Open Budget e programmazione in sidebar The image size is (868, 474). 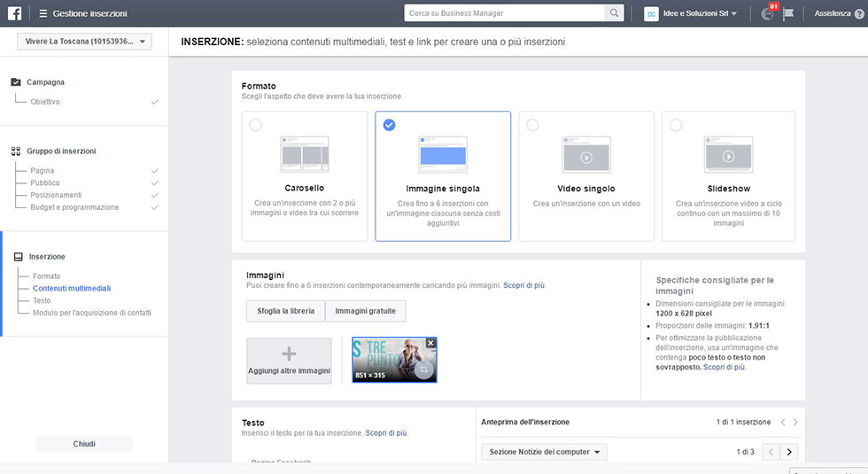tap(74, 207)
